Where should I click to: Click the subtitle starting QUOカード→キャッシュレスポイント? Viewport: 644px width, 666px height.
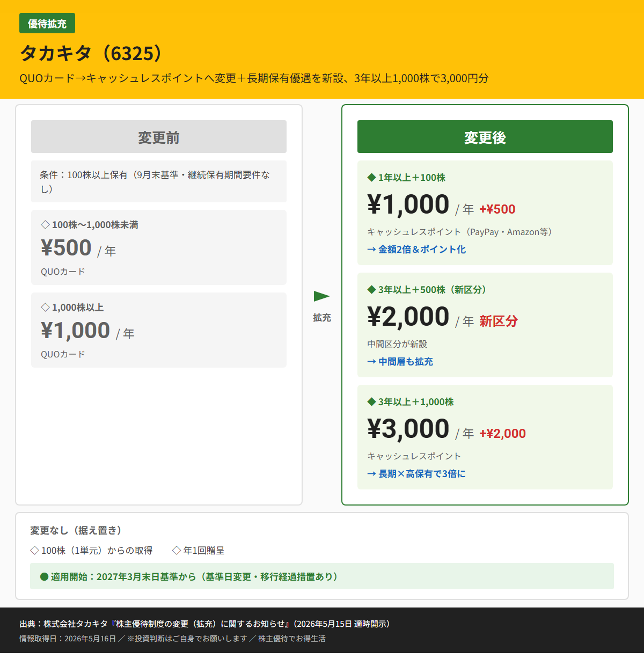(x=254, y=78)
